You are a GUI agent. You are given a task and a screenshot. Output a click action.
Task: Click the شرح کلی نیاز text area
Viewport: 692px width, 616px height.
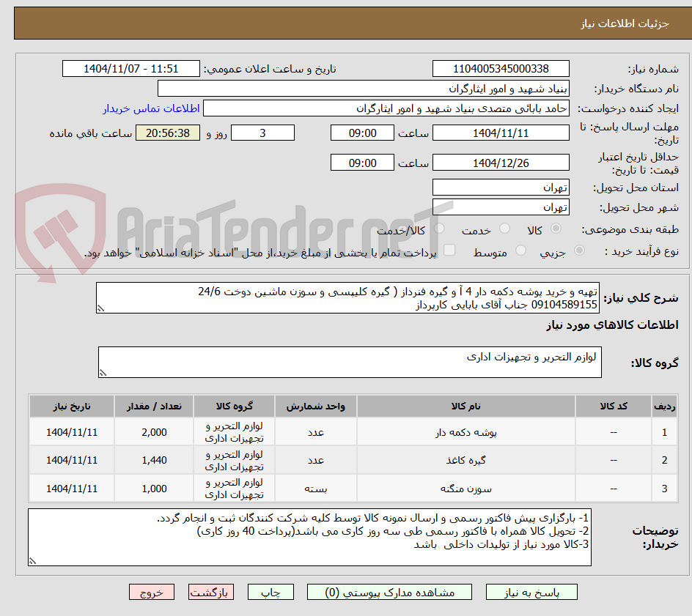click(x=347, y=298)
